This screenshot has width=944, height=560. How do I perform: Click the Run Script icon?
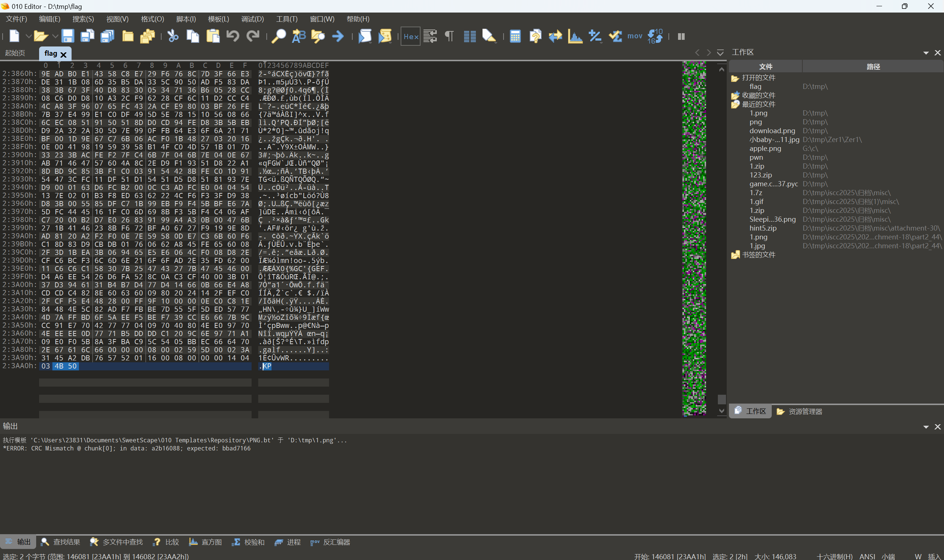tap(365, 36)
